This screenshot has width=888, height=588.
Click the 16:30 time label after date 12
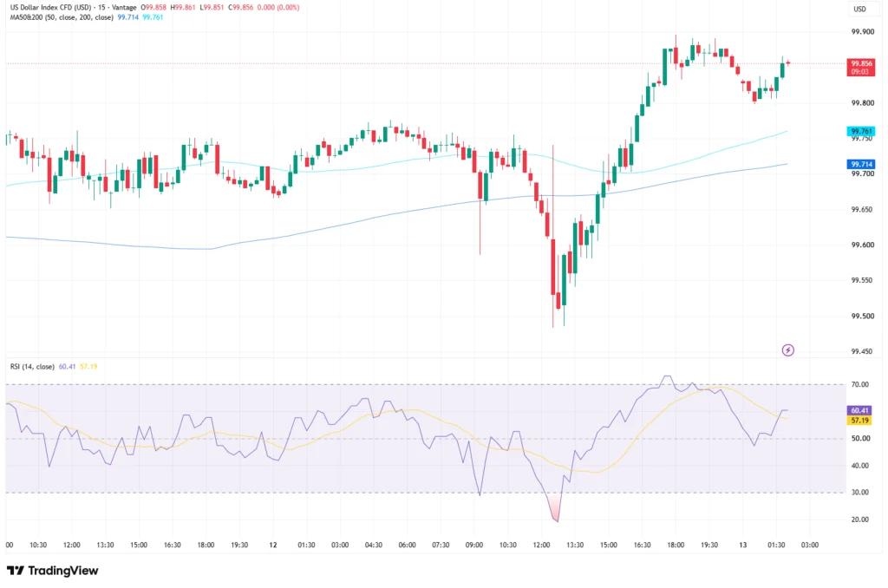point(642,545)
